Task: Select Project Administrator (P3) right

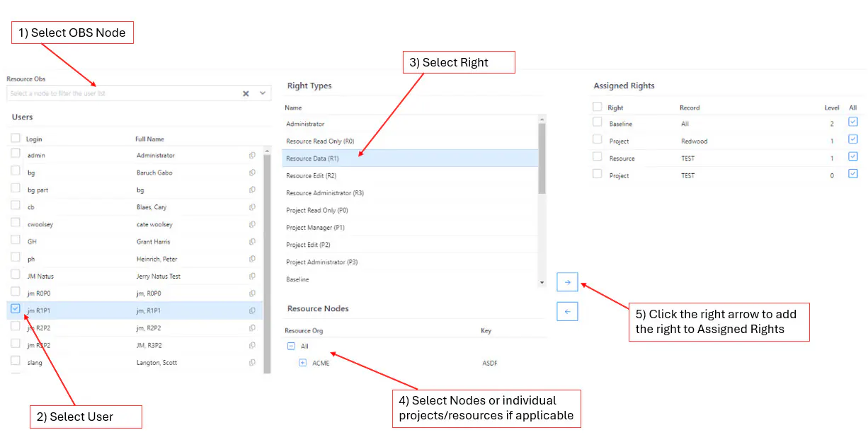Action: [410, 262]
